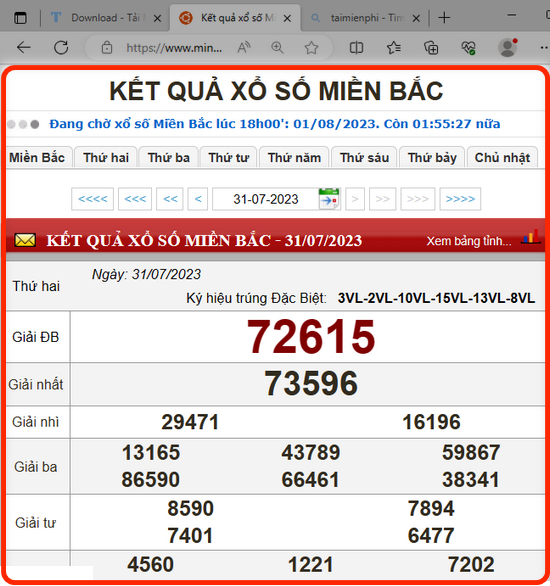Click the KẾT QUẢ XỔ SỐ MIỀN BẮC - 31/07/2023 header
The height and width of the screenshot is (586, 550).
[204, 240]
